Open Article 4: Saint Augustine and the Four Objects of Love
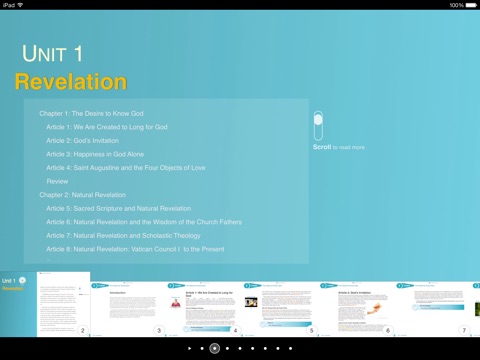Screen dimensions: 480x360 126,168
